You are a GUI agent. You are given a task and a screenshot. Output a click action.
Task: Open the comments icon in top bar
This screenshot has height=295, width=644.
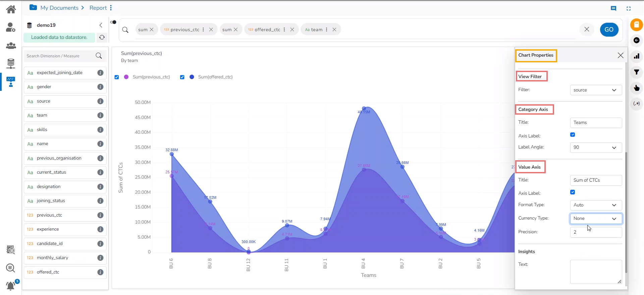613,8
